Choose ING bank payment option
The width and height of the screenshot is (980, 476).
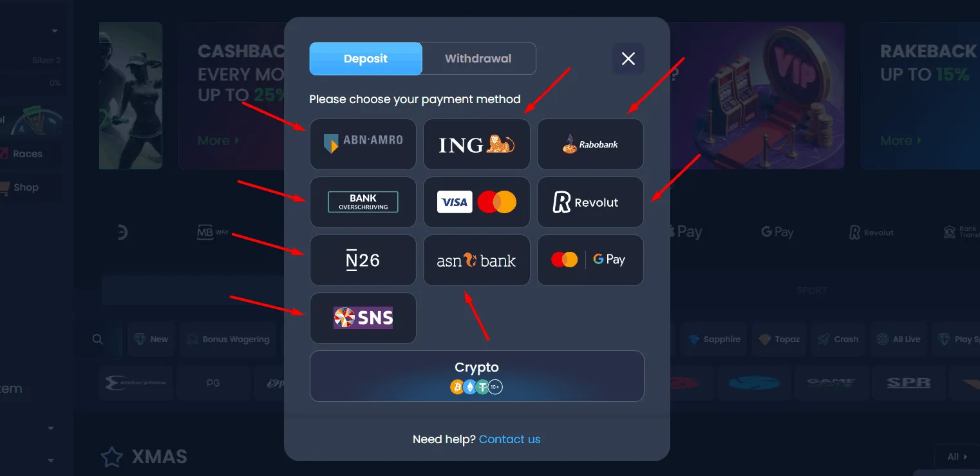click(x=476, y=144)
